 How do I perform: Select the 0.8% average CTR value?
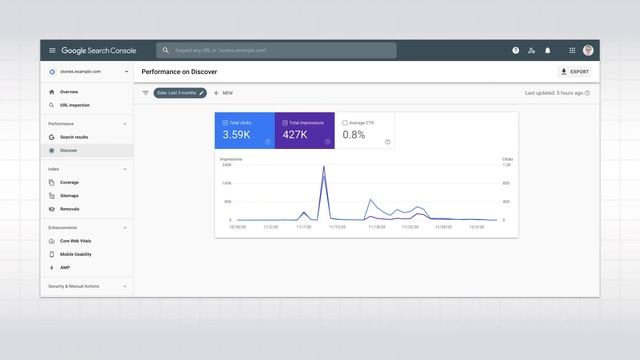[353, 135]
